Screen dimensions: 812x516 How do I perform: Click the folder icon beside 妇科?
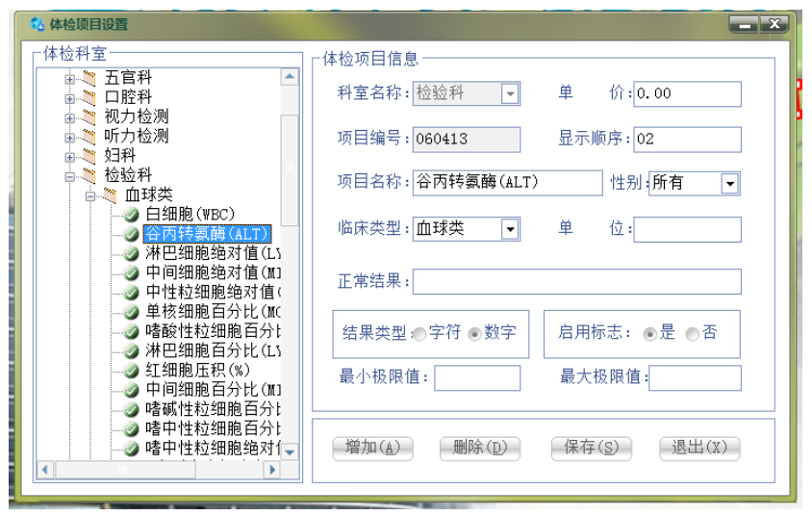(x=89, y=156)
